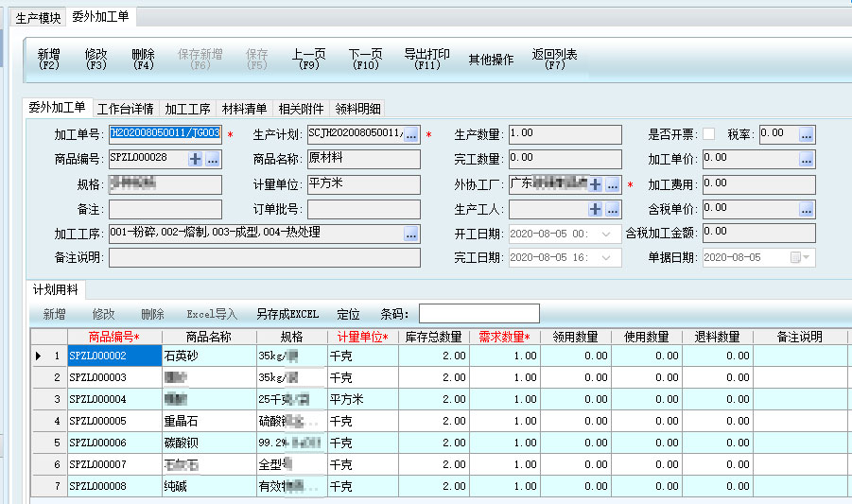Screen dimensions: 852x504
Task: Select the 纯碱 cell
Action: [209, 486]
